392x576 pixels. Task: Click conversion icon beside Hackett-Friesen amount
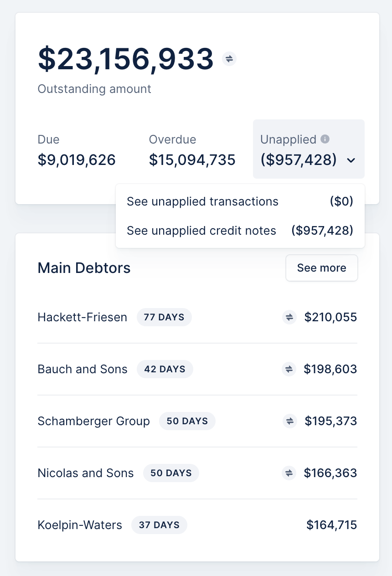(x=289, y=317)
